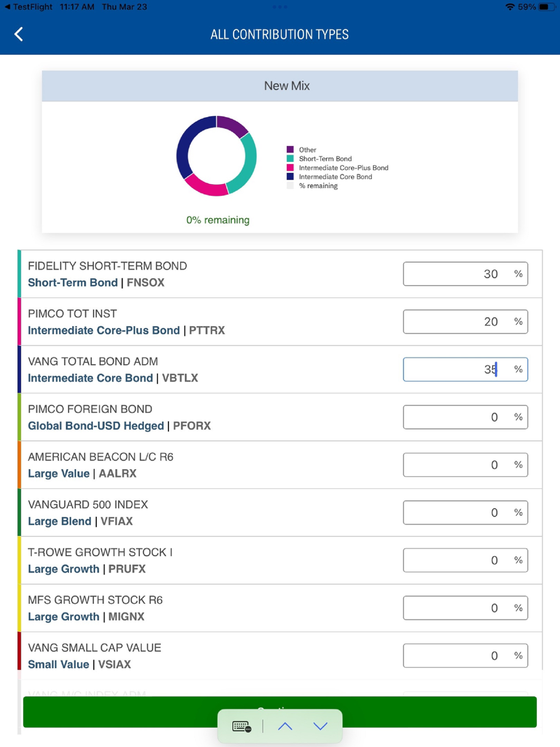This screenshot has width=560, height=747.
Task: Jump to previous field with up chevron
Action: click(285, 726)
